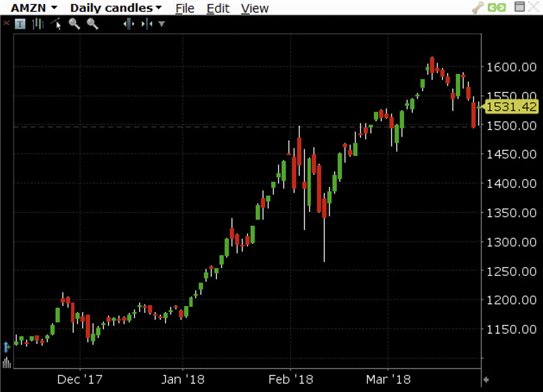543x392 pixels.
Task: Click the bar chart type icon
Action: coord(38,24)
